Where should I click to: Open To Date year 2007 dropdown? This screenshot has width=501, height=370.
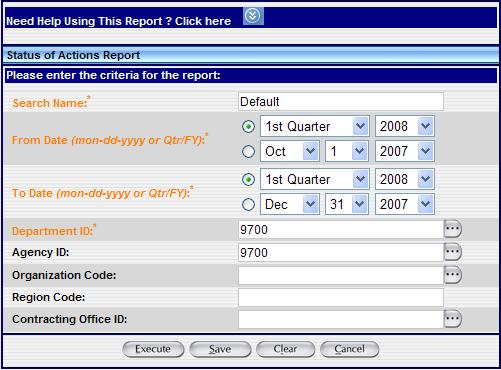pyautogui.click(x=405, y=204)
